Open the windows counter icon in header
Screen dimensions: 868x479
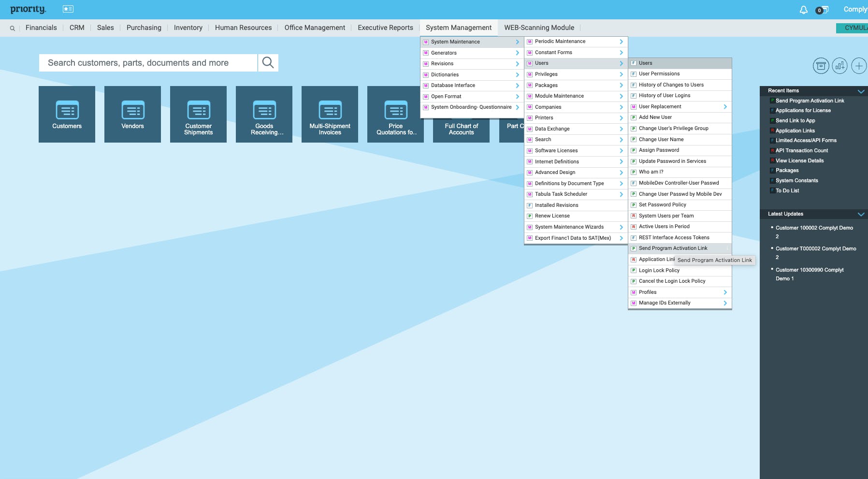(x=822, y=10)
